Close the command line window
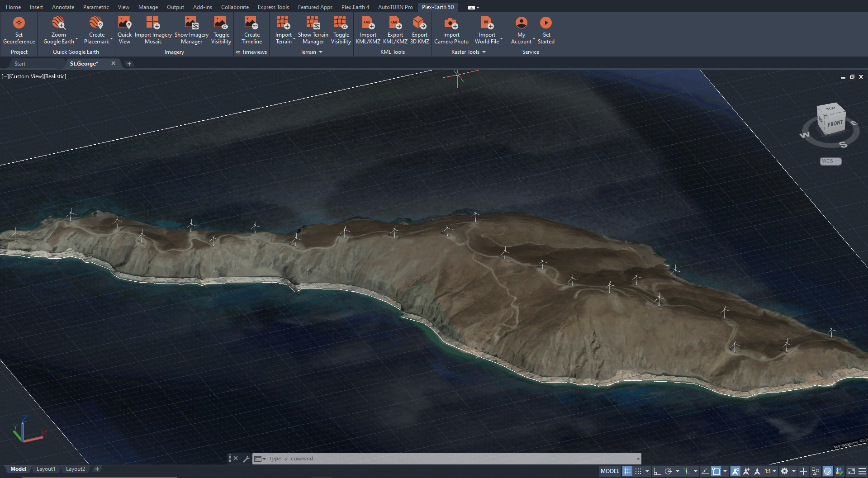This screenshot has height=478, width=868. click(x=236, y=458)
